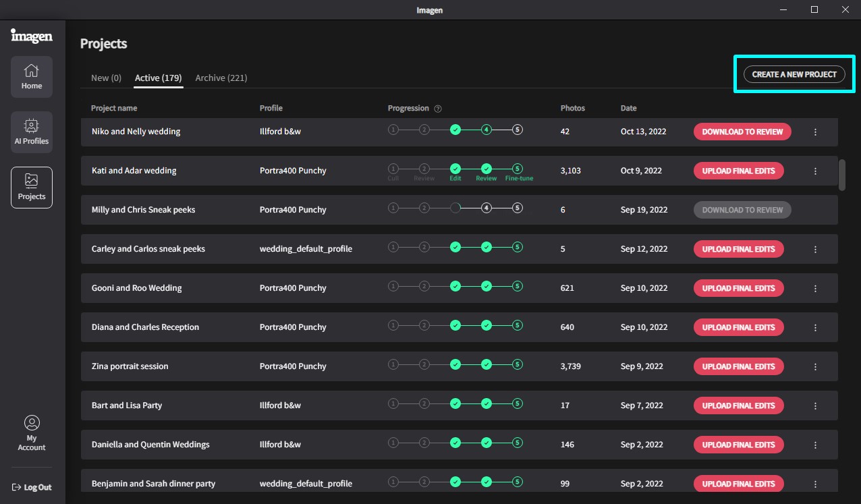Click the Progression help question mark icon

tap(438, 109)
